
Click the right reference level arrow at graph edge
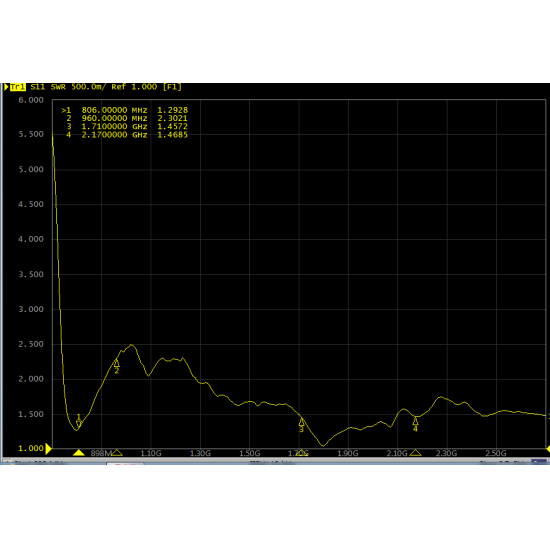pos(548,449)
